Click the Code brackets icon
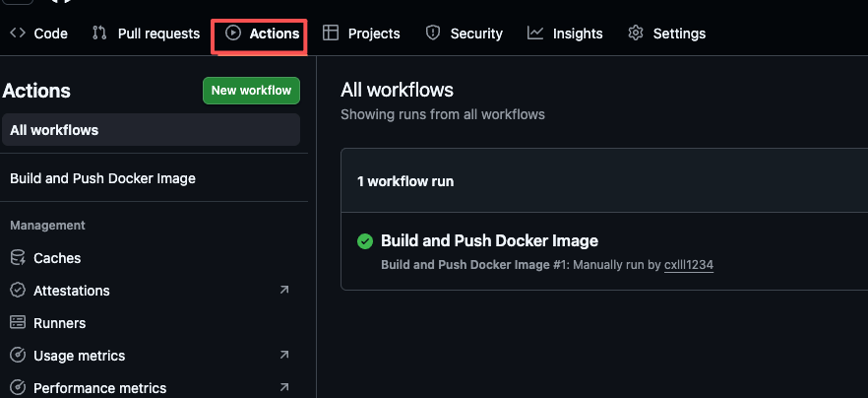The image size is (868, 398). (x=18, y=33)
